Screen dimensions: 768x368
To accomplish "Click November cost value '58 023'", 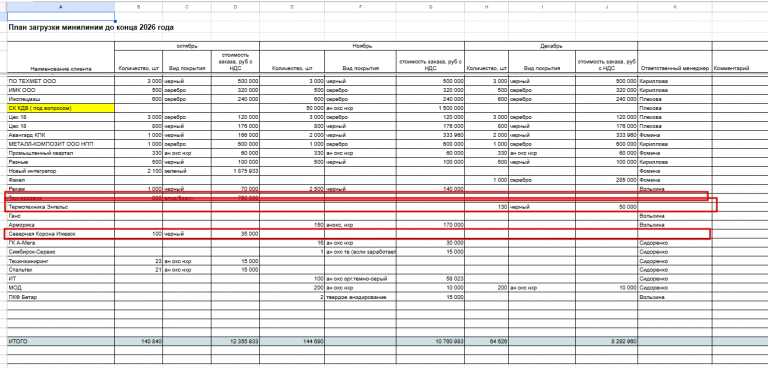I will click(431, 279).
